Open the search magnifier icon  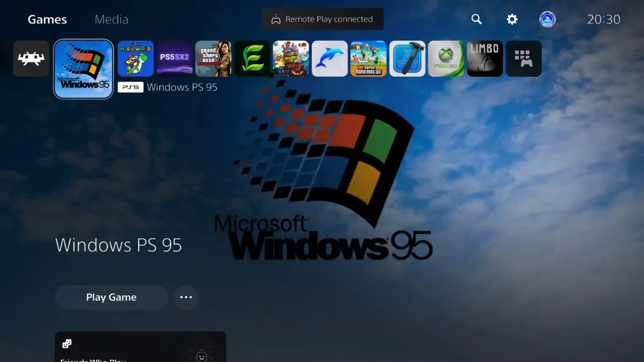tap(477, 19)
